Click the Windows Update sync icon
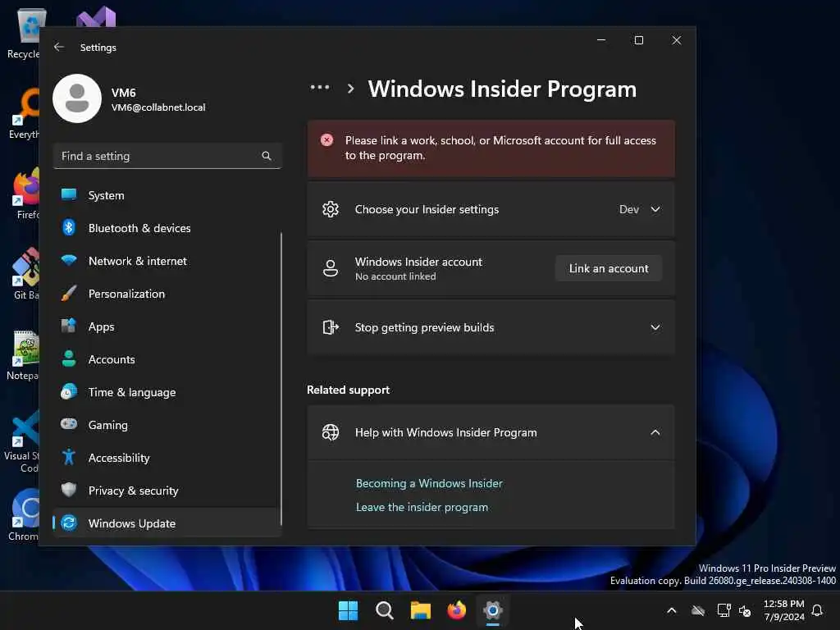840x630 pixels. click(x=69, y=523)
